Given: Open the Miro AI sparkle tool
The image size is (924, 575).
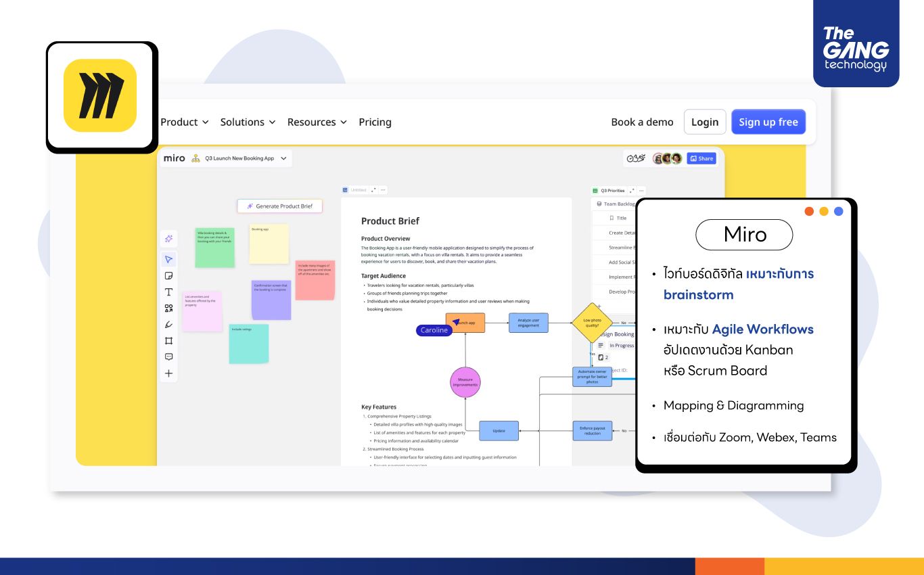Looking at the screenshot, I should 168,239.
